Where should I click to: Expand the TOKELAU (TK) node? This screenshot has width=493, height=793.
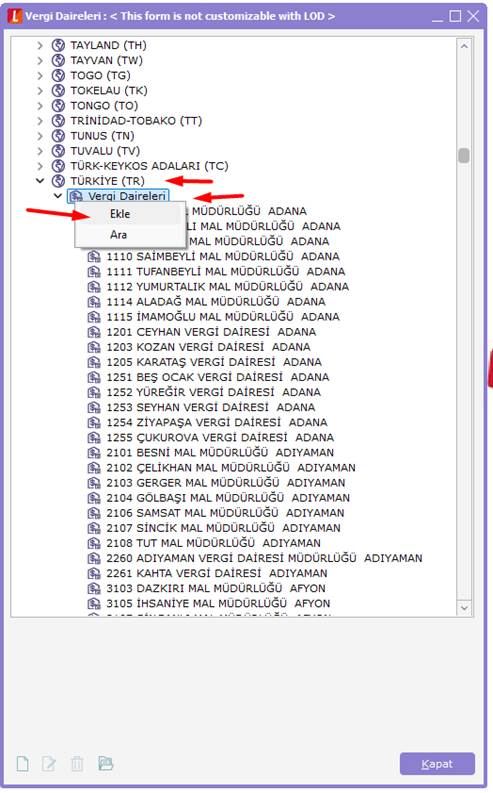(40, 91)
